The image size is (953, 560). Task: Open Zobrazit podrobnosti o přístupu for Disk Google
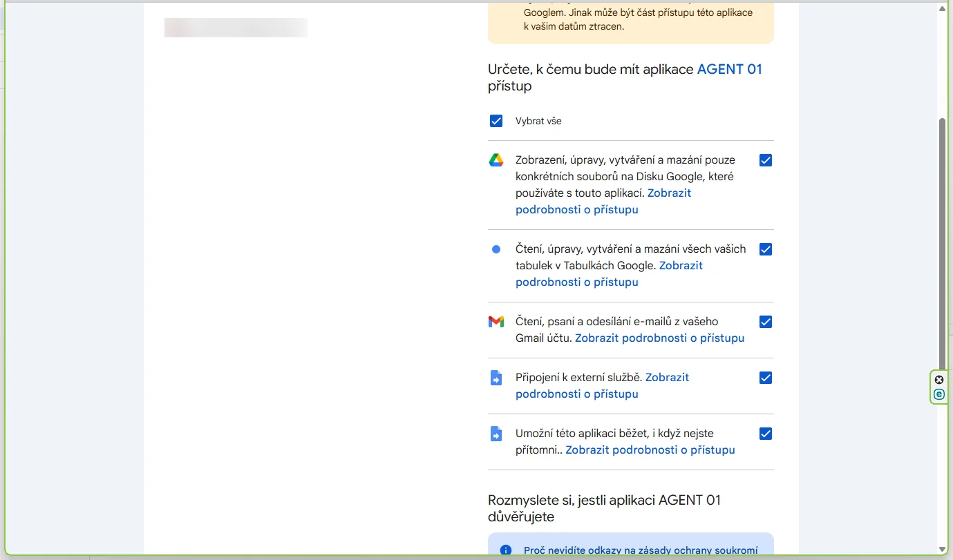603,201
